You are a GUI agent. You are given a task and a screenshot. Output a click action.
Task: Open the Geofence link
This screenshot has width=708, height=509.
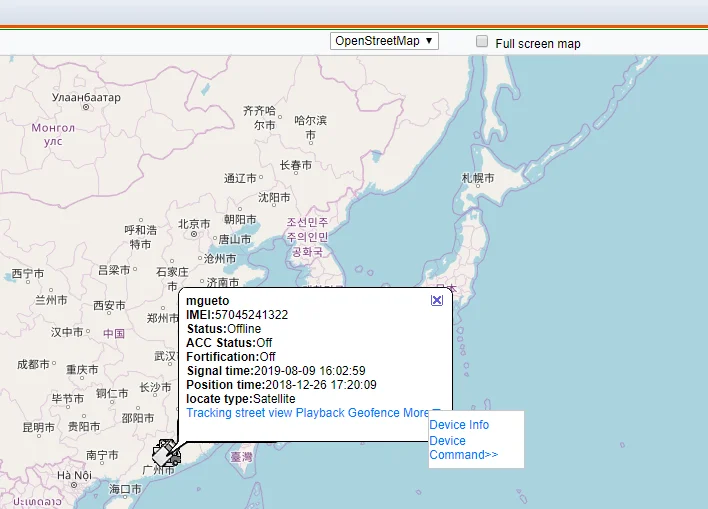click(x=374, y=413)
